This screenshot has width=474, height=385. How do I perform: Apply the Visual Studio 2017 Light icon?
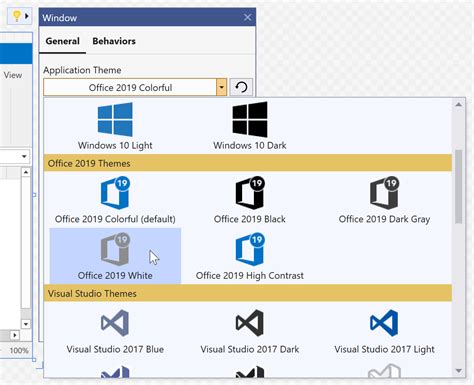click(384, 323)
